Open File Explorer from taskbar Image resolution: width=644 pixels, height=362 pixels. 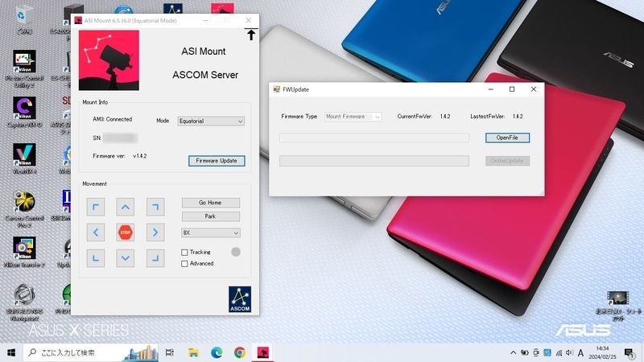click(x=193, y=352)
